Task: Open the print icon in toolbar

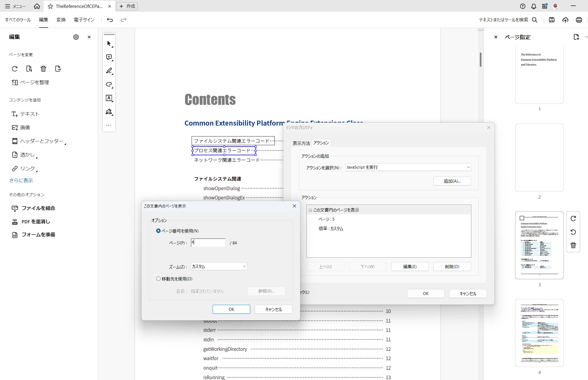Action: tap(579, 20)
